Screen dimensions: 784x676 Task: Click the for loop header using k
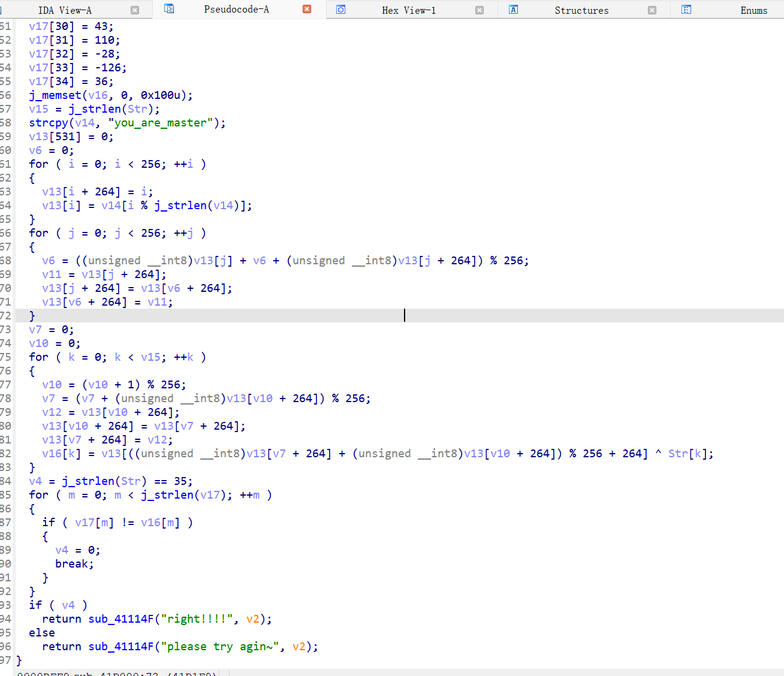[x=117, y=357]
